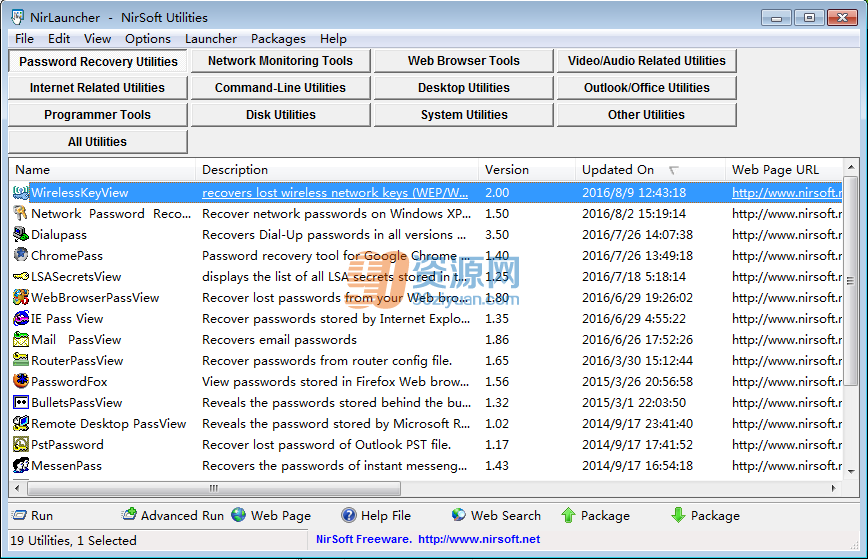Open the File menu

coord(24,39)
